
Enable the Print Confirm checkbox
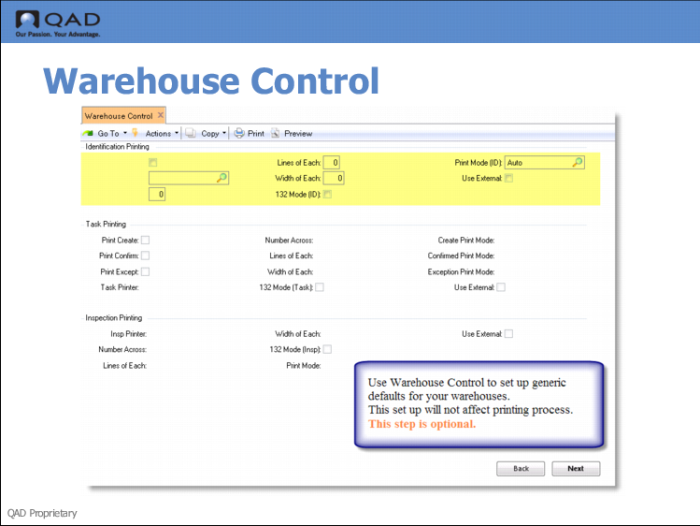[146, 255]
